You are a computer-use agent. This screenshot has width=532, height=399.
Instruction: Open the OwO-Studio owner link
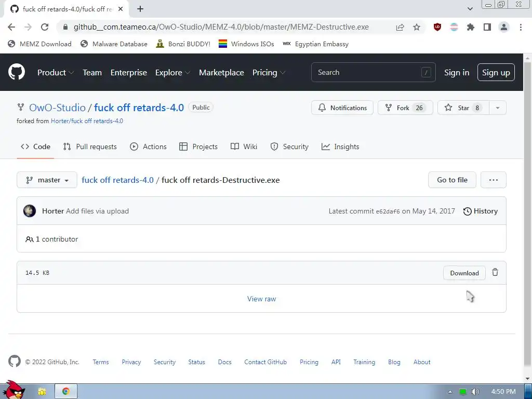(x=57, y=108)
